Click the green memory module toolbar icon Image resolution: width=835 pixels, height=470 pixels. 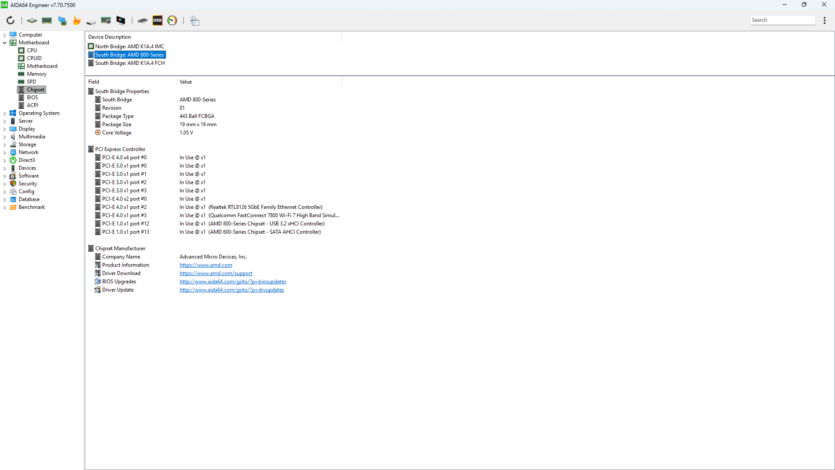coord(47,20)
